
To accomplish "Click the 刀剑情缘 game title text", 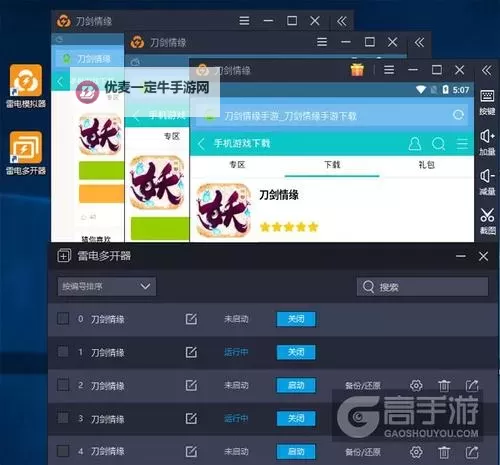I will pyautogui.click(x=279, y=195).
